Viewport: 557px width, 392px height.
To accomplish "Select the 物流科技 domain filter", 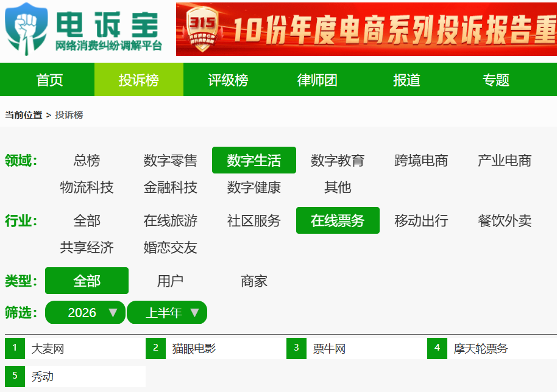I will click(87, 187).
